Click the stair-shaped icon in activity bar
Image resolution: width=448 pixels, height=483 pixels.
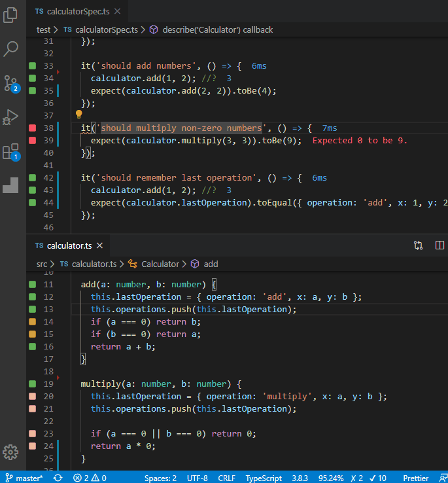(x=11, y=185)
